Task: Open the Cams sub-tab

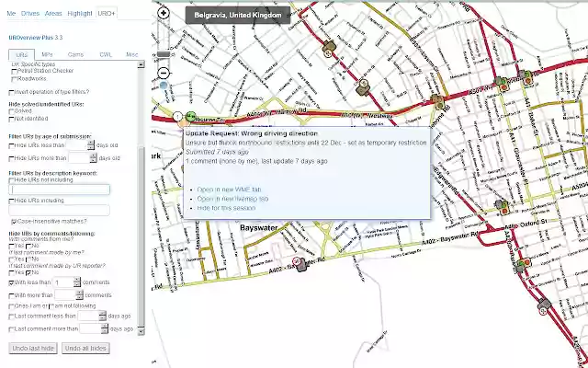Action: pyautogui.click(x=75, y=55)
